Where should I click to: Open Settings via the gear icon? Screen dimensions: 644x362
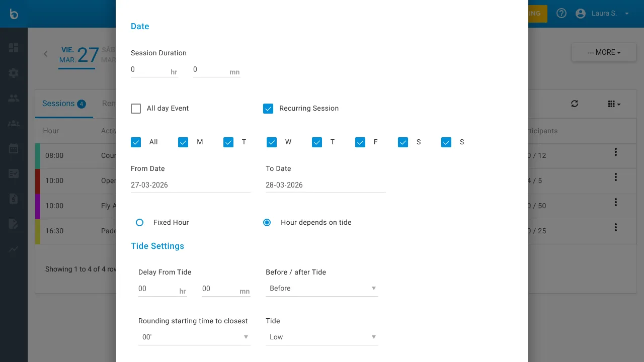point(13,73)
